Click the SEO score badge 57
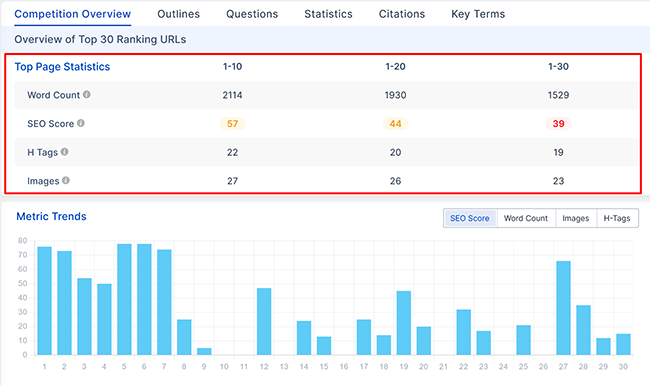Screen dimensions: 650x386 click(x=232, y=124)
